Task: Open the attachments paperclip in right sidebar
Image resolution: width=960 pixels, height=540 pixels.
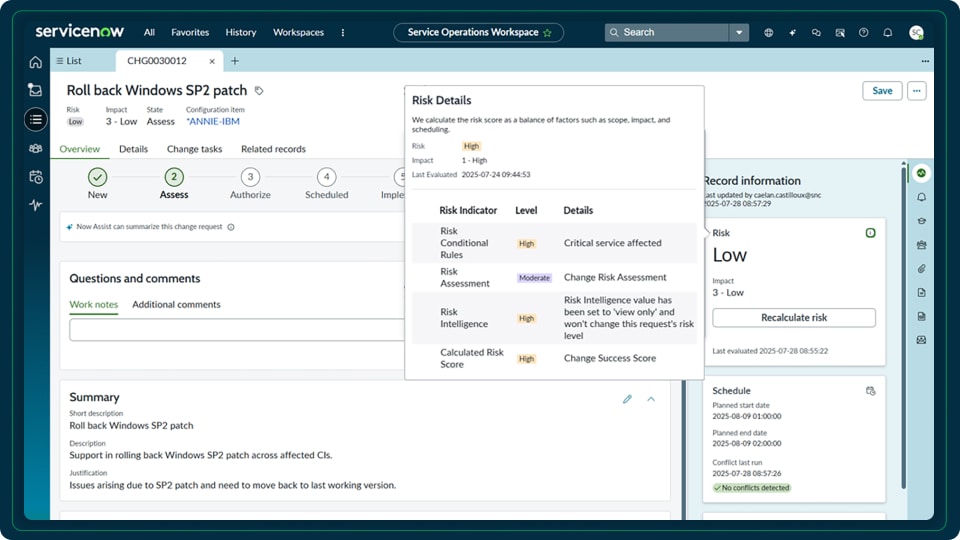Action: coord(921,269)
